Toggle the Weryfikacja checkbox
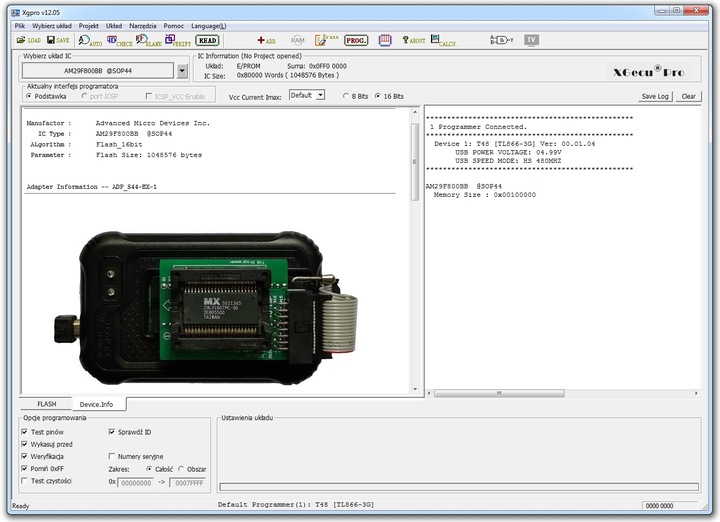 43,456
